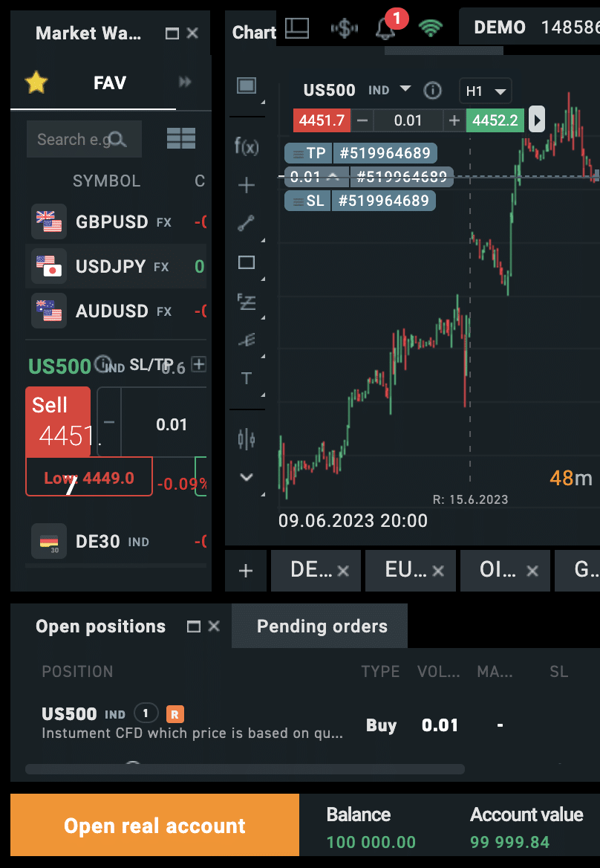Image resolution: width=600 pixels, height=868 pixels.
Task: Click chart minus volume button
Action: click(x=362, y=120)
